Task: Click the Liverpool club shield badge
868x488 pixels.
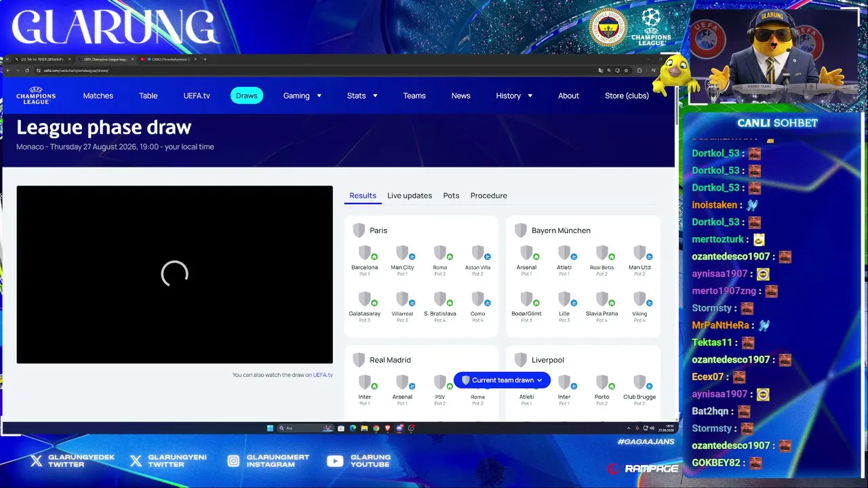Action: coord(521,360)
